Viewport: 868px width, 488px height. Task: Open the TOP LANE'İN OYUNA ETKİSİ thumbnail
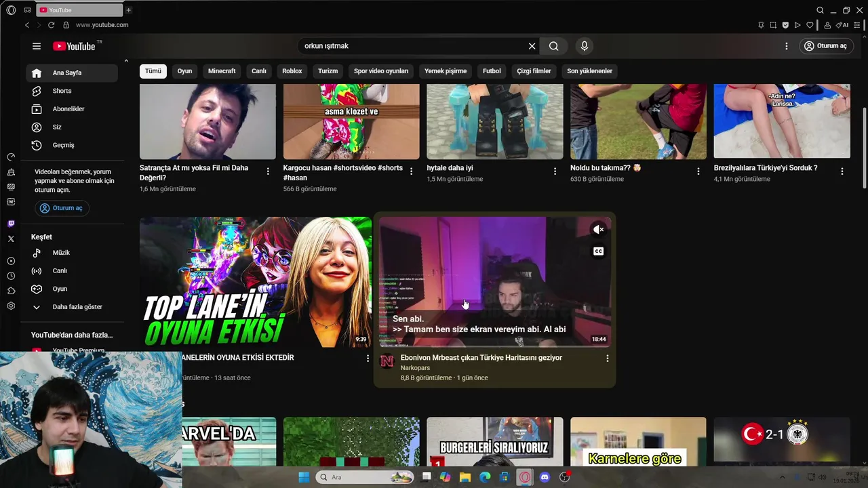[x=256, y=282]
